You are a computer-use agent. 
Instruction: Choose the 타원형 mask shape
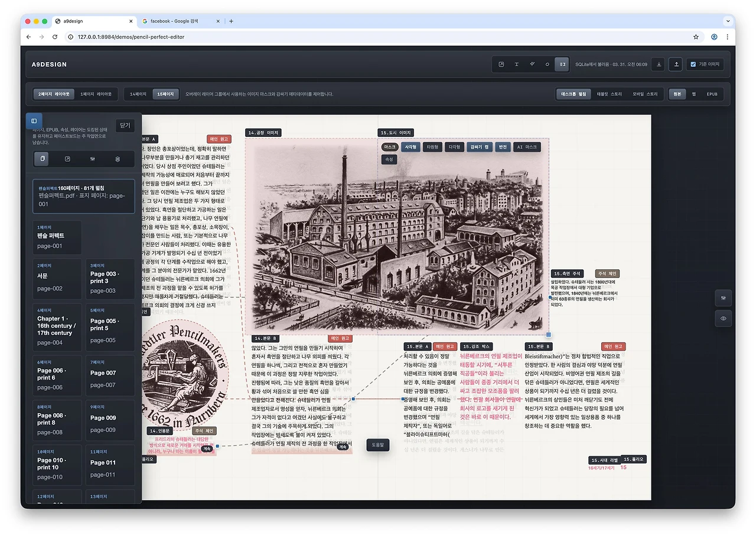[x=432, y=147]
